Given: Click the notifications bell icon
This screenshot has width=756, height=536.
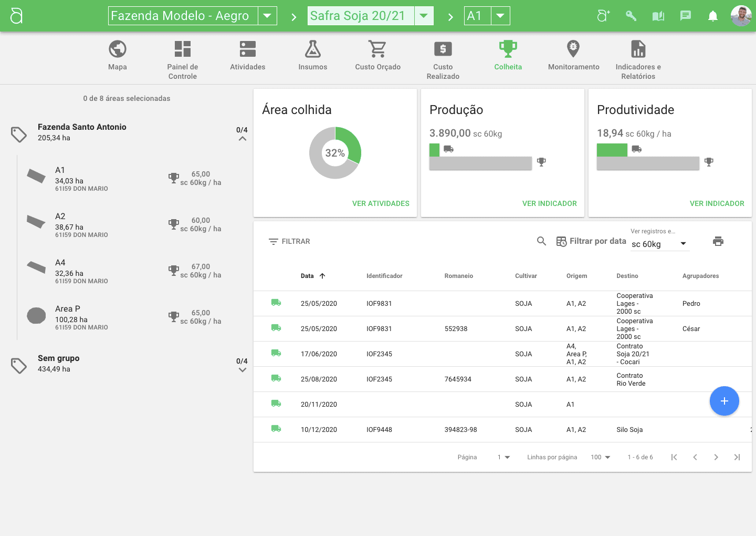Looking at the screenshot, I should pyautogui.click(x=712, y=16).
